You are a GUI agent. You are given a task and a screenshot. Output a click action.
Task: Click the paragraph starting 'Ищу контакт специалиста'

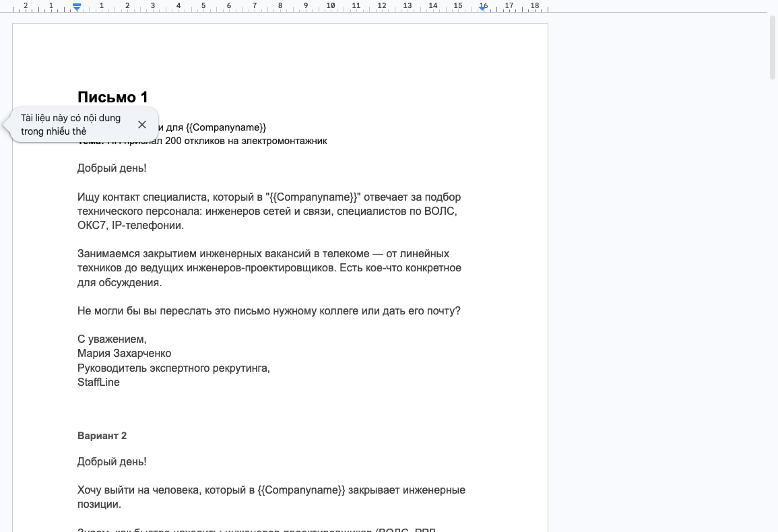pos(269,211)
